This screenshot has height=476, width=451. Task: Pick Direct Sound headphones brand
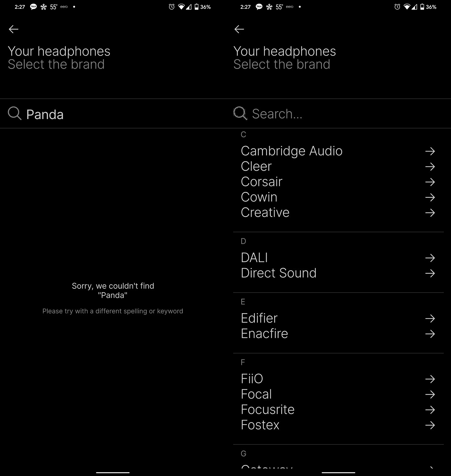point(278,273)
